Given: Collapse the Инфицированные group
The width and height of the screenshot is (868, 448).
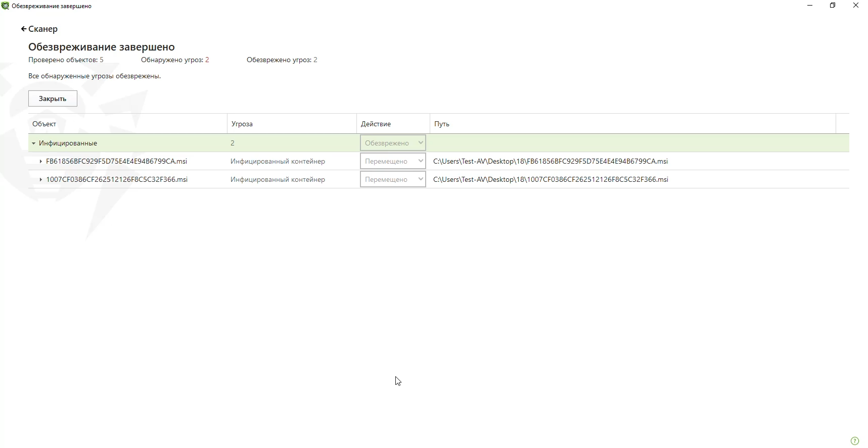Looking at the screenshot, I should [x=34, y=143].
